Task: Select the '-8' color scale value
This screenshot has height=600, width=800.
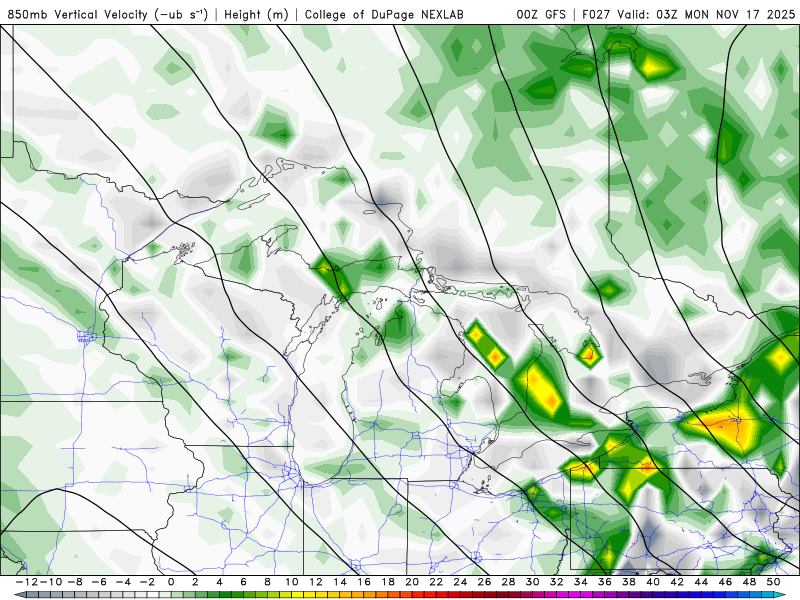Action: tap(75, 582)
